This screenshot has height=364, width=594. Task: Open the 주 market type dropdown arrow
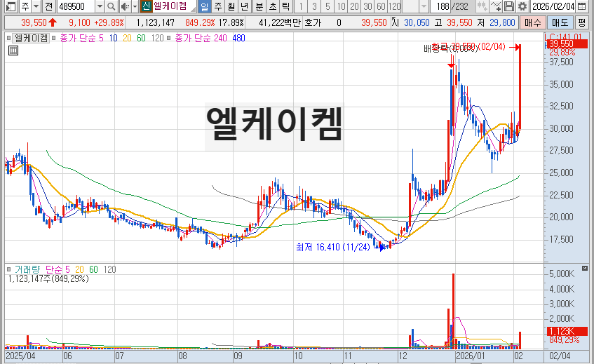coord(36,6)
